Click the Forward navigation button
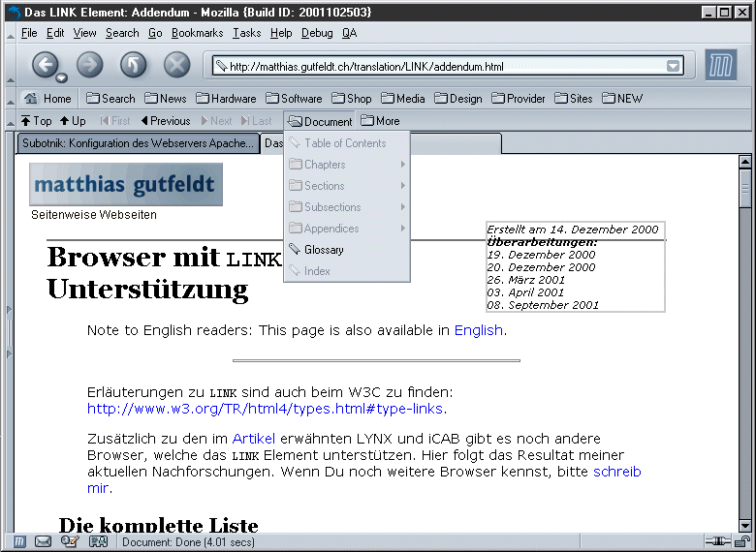The height and width of the screenshot is (552, 756). coord(90,65)
